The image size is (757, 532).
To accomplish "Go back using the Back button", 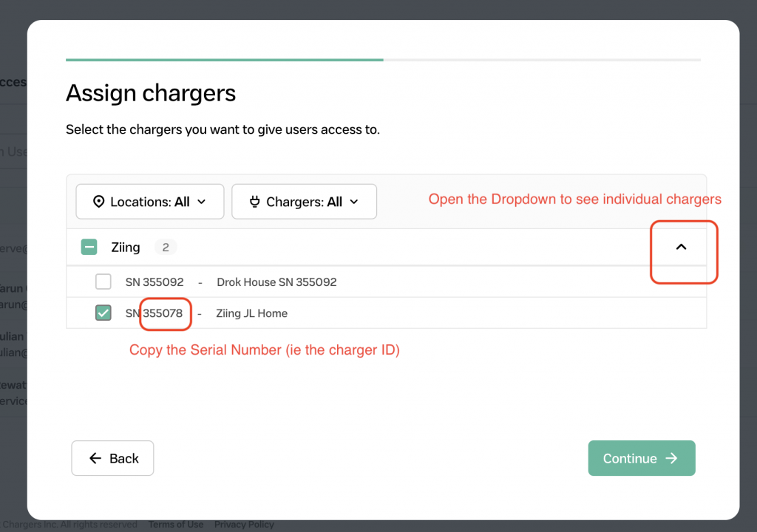I will click(112, 458).
